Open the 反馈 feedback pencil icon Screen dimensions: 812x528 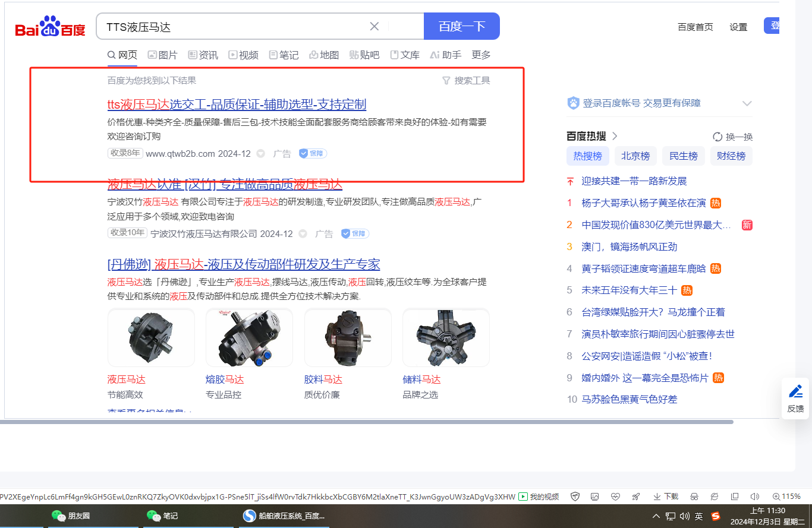pos(795,392)
